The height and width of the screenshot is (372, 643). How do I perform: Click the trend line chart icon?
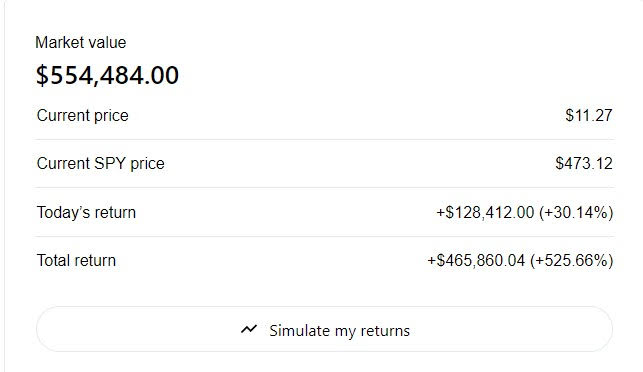(x=249, y=329)
